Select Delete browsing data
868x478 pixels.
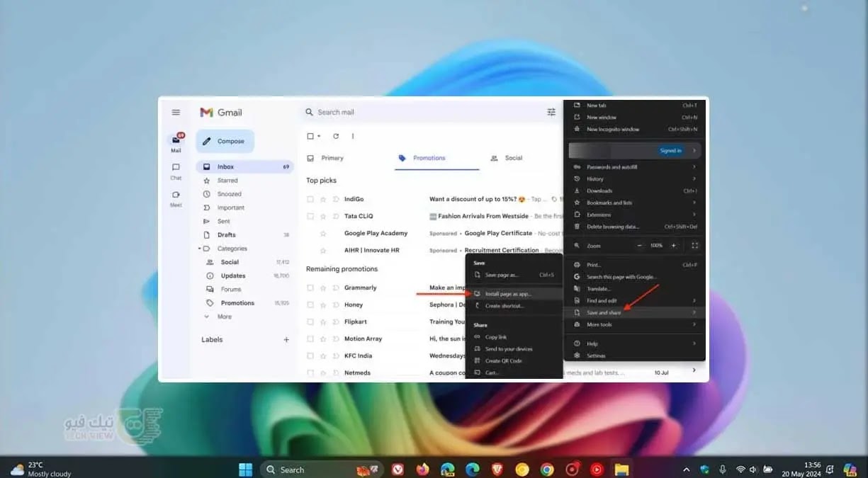[635, 227]
